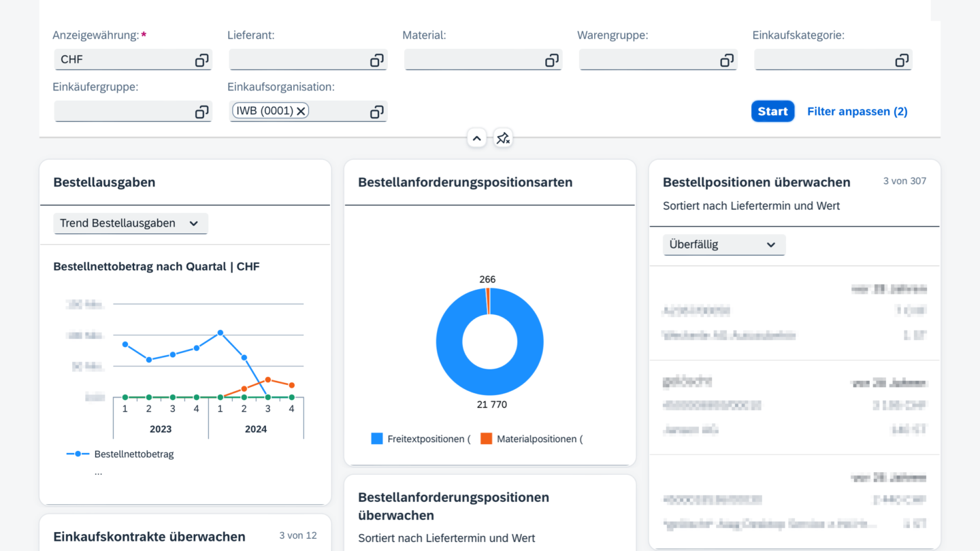This screenshot has height=551, width=980.
Task: Open value help for Anzeigewährung field
Action: [x=201, y=61]
